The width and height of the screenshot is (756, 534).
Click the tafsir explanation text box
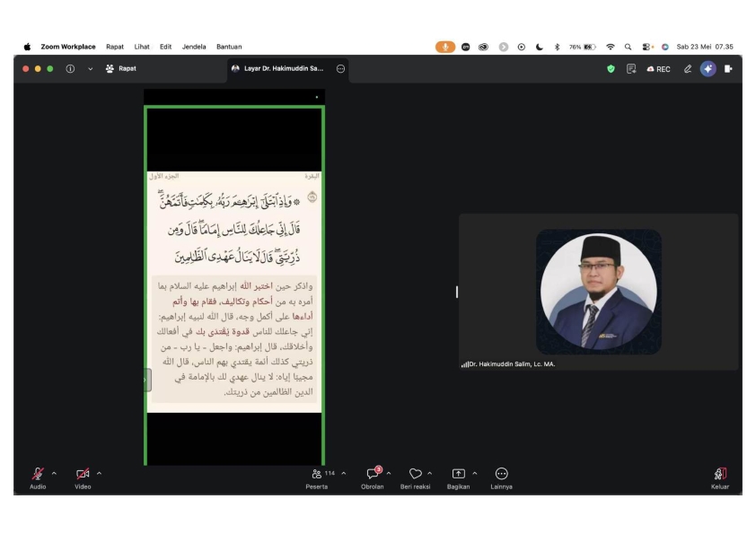pyautogui.click(x=234, y=339)
